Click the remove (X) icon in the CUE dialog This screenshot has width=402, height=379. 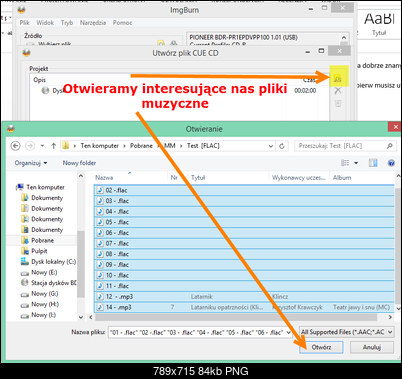pos(338,90)
